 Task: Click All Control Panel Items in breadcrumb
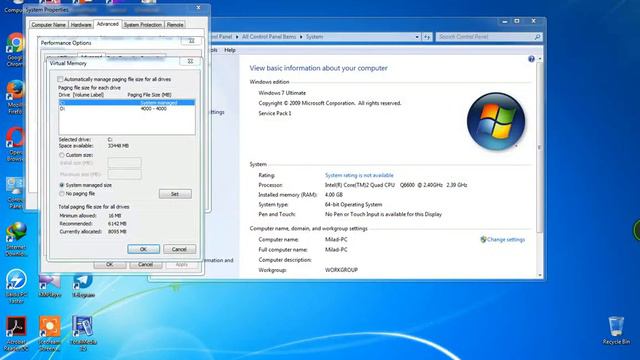point(269,37)
